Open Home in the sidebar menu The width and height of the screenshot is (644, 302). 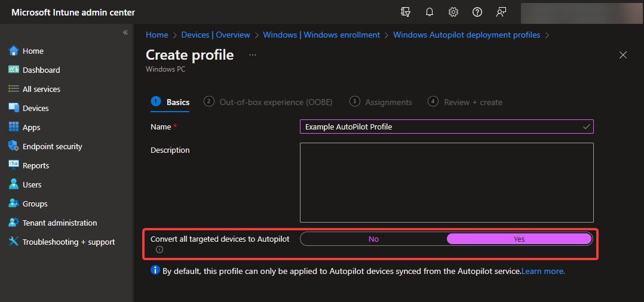(x=33, y=51)
